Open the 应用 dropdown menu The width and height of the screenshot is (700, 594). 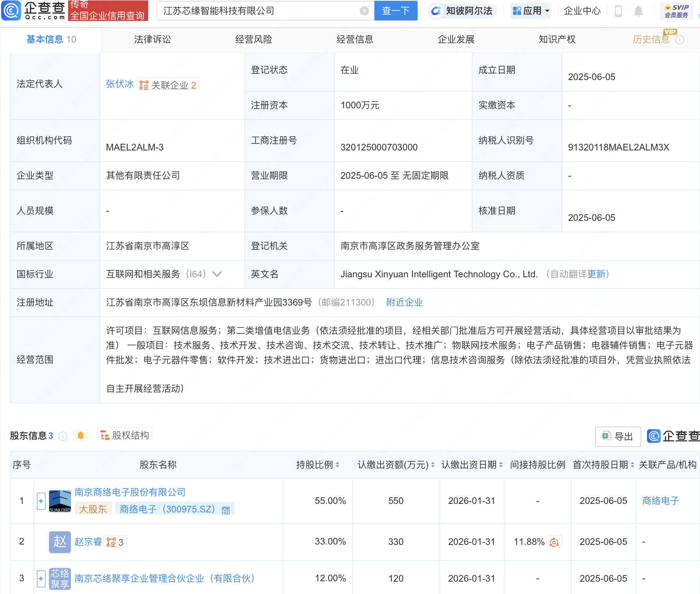click(531, 11)
